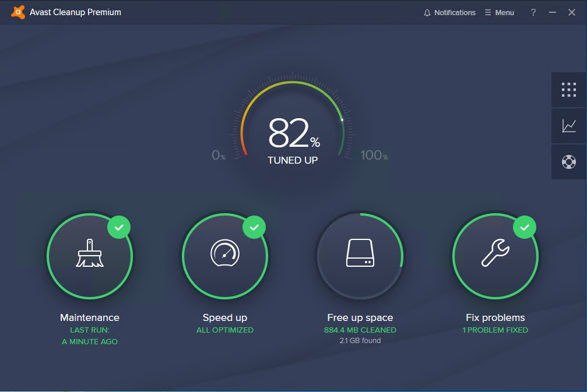Image resolution: width=587 pixels, height=392 pixels.
Task: Open the Maintenance broom circle
Action: pyautogui.click(x=89, y=256)
